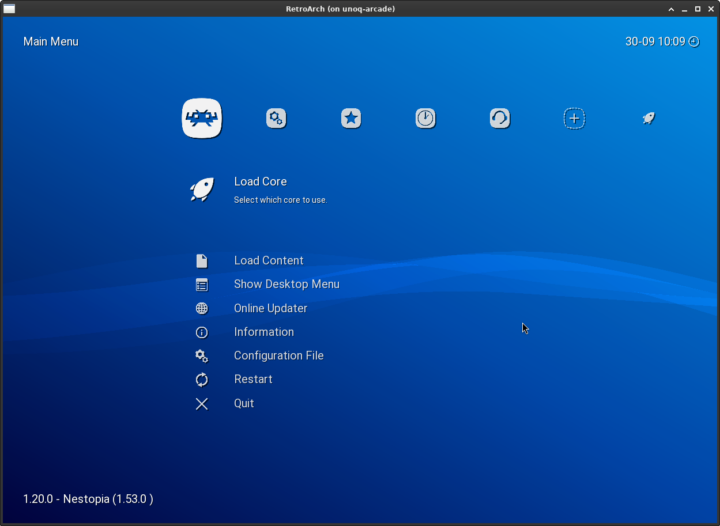Shade the window with the up-arrow button
The width and height of the screenshot is (720, 526).
click(671, 9)
